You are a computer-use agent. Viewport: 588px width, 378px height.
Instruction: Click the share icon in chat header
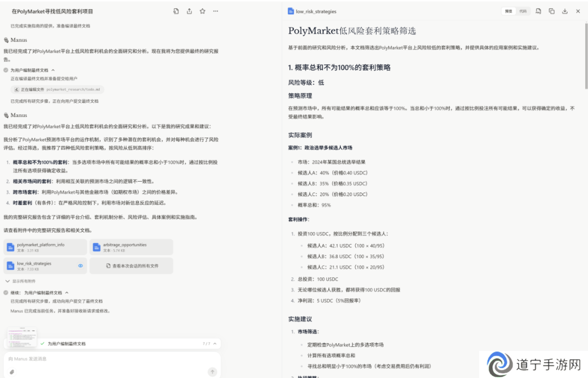coord(189,11)
